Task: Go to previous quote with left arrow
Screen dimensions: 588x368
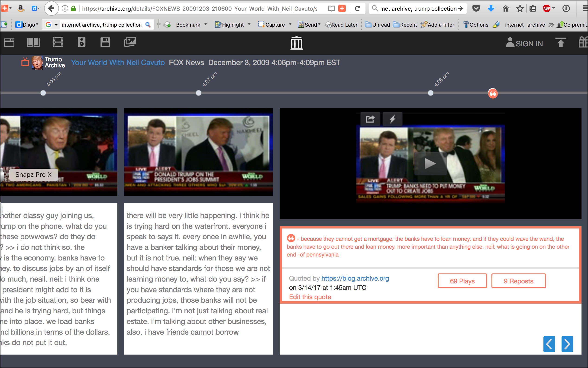Action: pos(549,344)
